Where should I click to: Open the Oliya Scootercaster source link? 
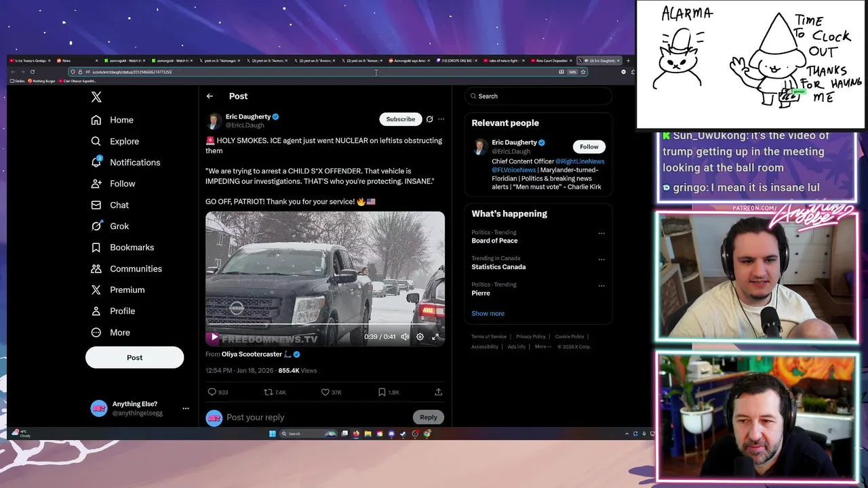coord(252,354)
